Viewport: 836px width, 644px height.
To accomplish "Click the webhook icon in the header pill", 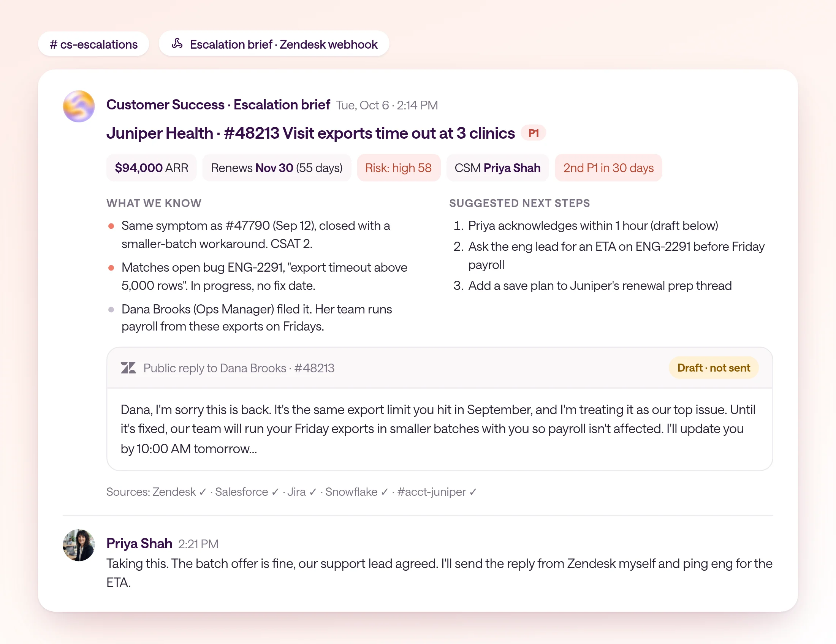I will coord(177,44).
